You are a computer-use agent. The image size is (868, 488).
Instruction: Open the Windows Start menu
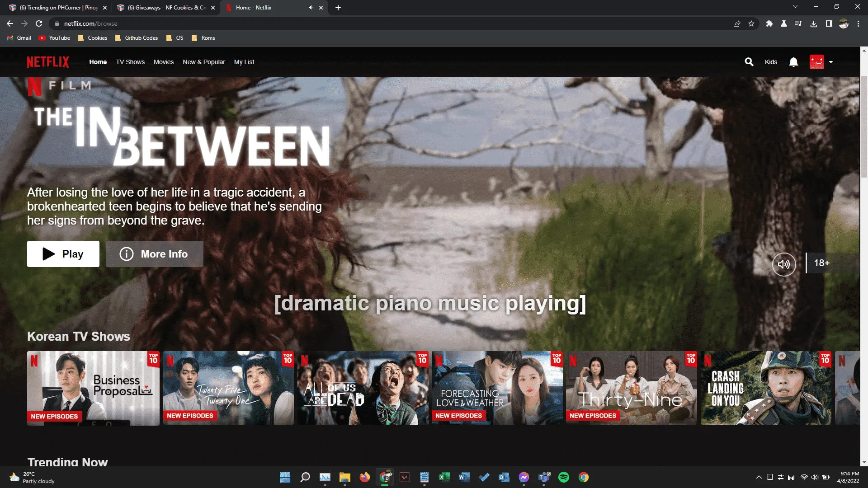coord(285,477)
